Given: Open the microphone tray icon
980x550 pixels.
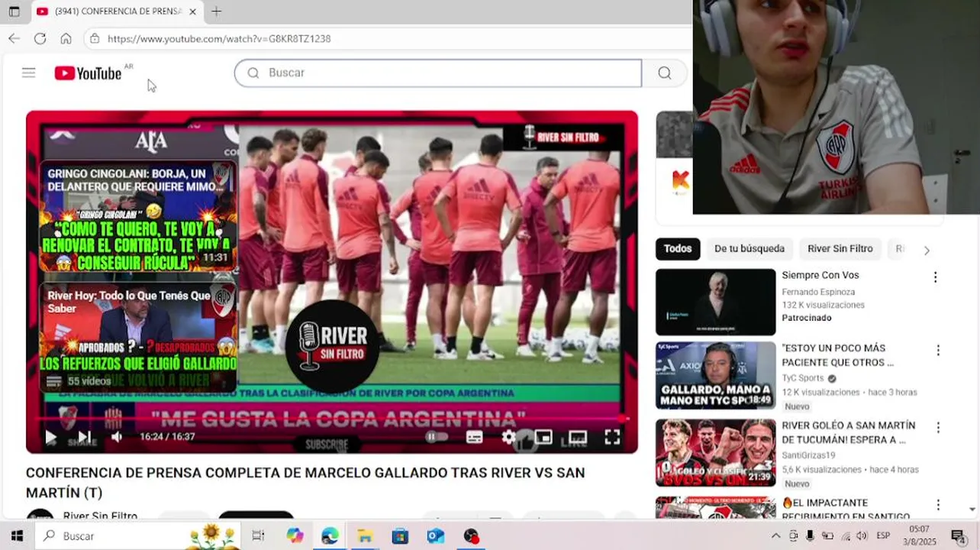Looking at the screenshot, I should [x=810, y=536].
